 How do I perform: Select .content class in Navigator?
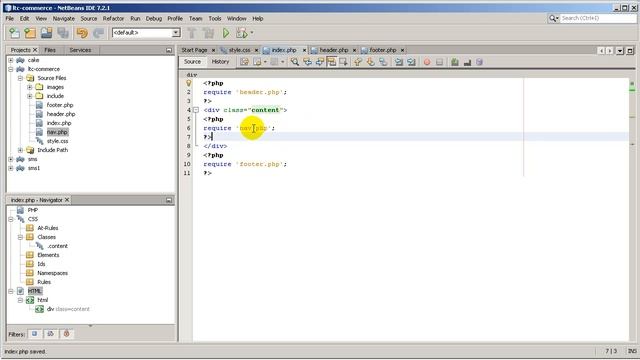(x=57, y=246)
